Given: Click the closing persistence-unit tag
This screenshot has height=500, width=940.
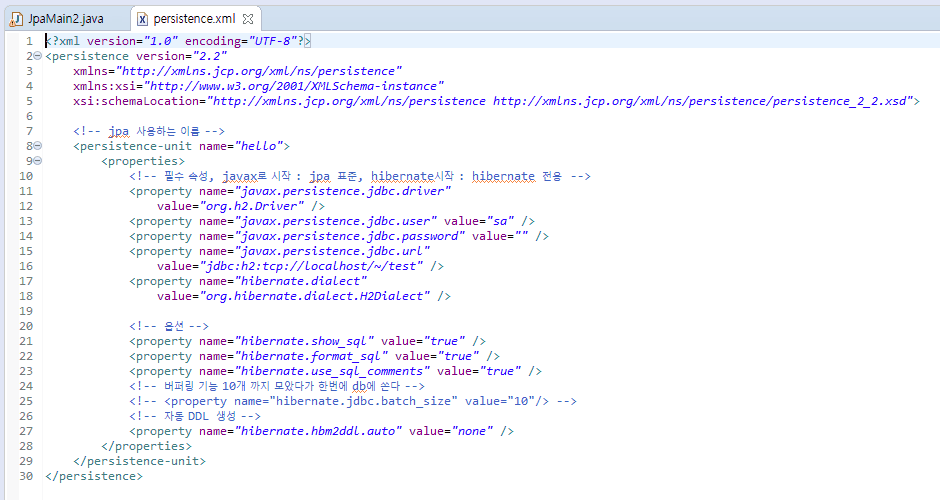Looking at the screenshot, I should point(139,460).
